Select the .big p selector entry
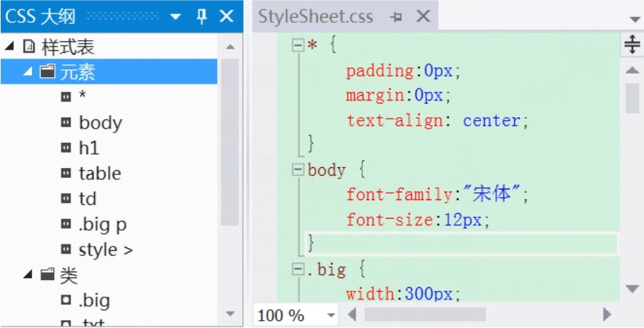Image resolution: width=644 pixels, height=328 pixels. (103, 224)
